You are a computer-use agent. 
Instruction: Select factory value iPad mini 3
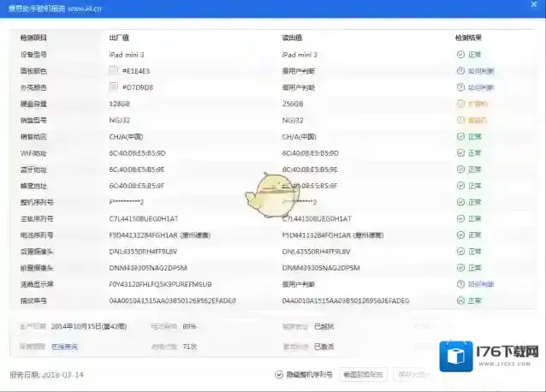127,55
